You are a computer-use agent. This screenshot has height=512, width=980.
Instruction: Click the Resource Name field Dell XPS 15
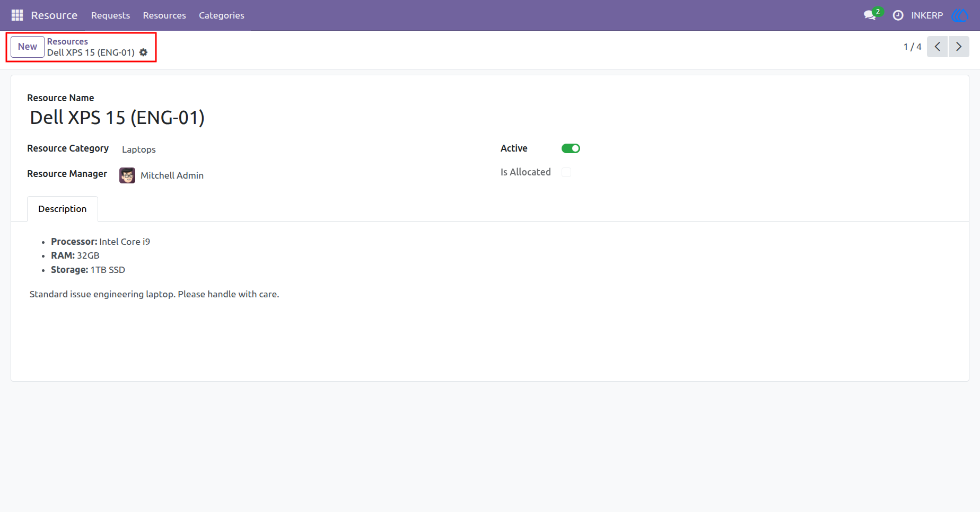click(x=117, y=118)
